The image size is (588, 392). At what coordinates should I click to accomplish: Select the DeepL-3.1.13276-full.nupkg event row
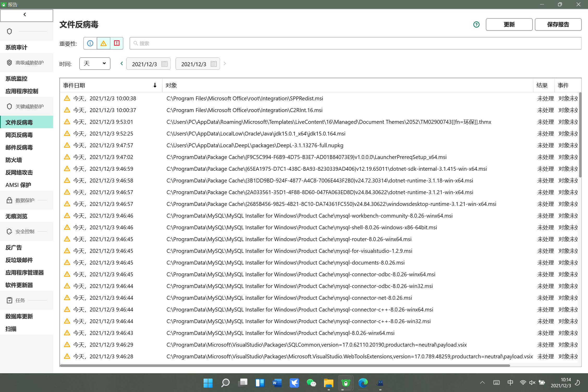319,145
